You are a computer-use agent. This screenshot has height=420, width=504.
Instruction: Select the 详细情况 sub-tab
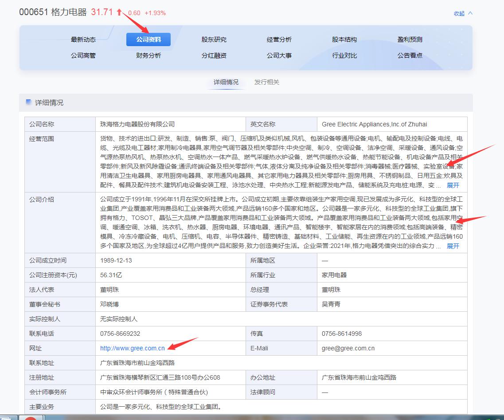[226, 82]
